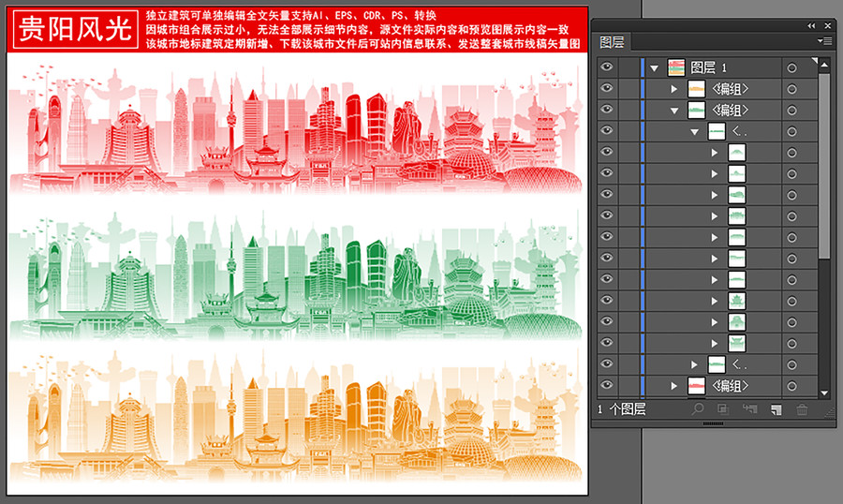Click the Layers panel scrollbar thumb

point(824,166)
